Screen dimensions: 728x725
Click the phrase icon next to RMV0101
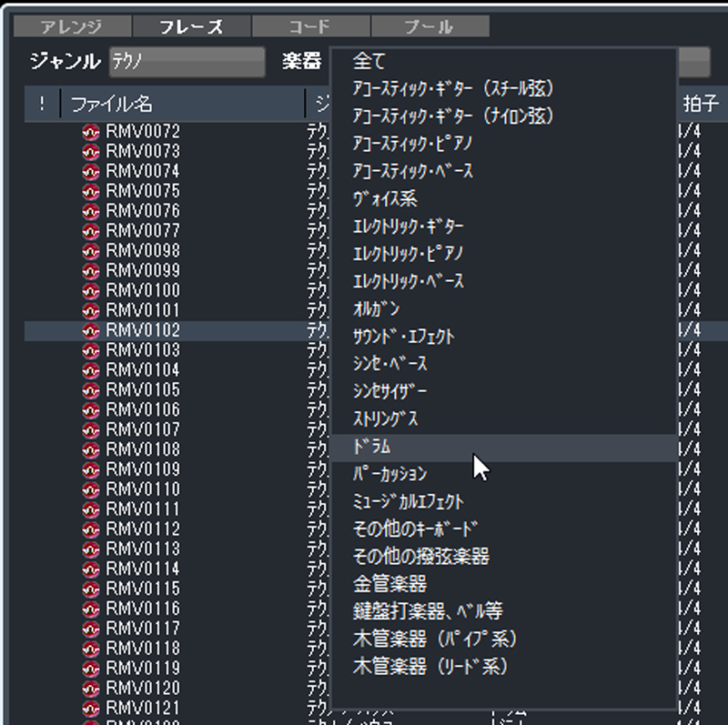(x=90, y=310)
